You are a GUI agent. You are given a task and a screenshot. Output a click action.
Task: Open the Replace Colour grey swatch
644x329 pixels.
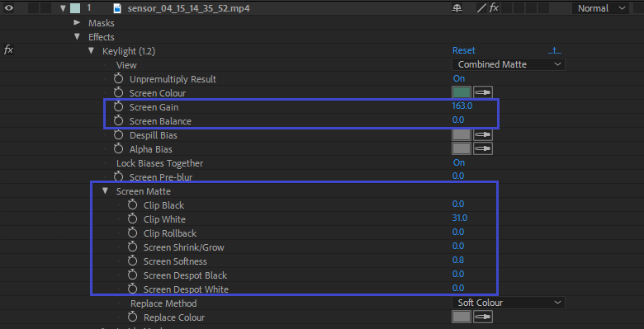pos(462,317)
